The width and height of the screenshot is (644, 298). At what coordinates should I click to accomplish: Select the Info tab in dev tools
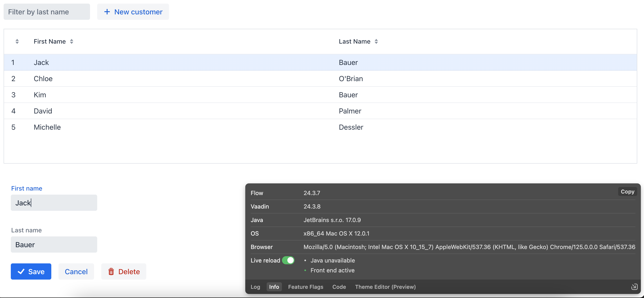pyautogui.click(x=274, y=287)
